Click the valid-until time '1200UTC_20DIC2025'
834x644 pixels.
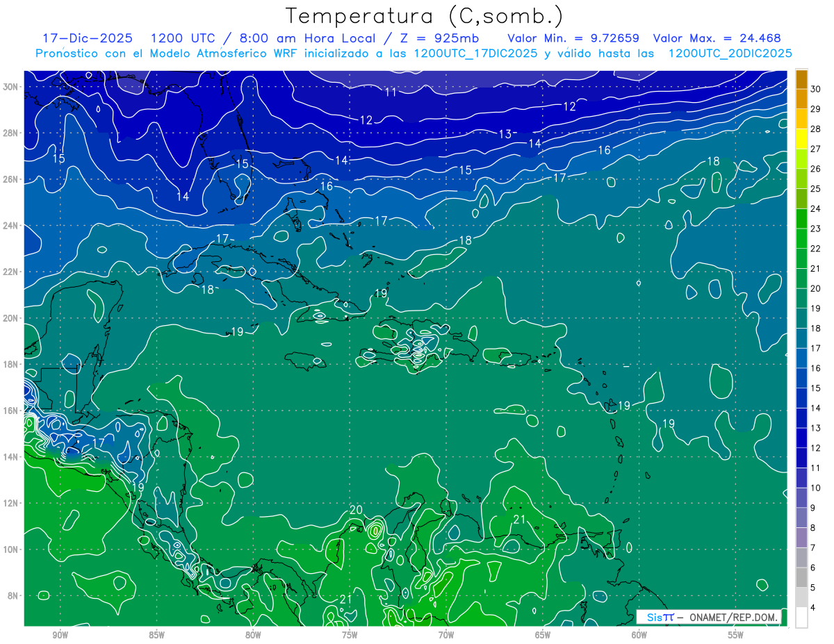coord(730,53)
